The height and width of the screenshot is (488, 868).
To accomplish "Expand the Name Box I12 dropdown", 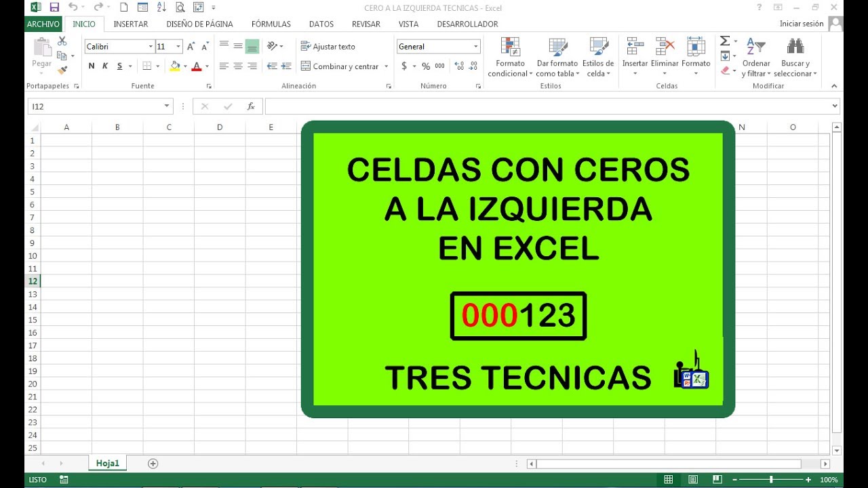I will point(167,106).
